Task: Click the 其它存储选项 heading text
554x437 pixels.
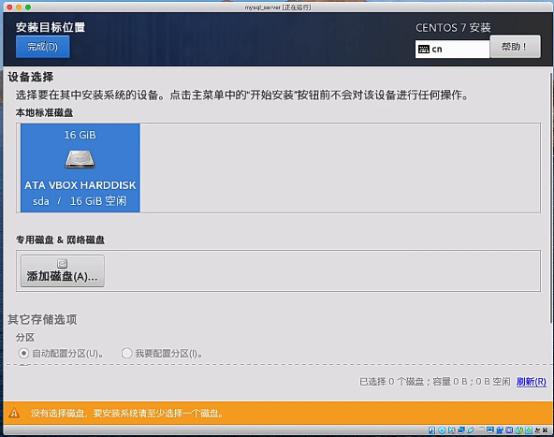Action: (x=42, y=319)
